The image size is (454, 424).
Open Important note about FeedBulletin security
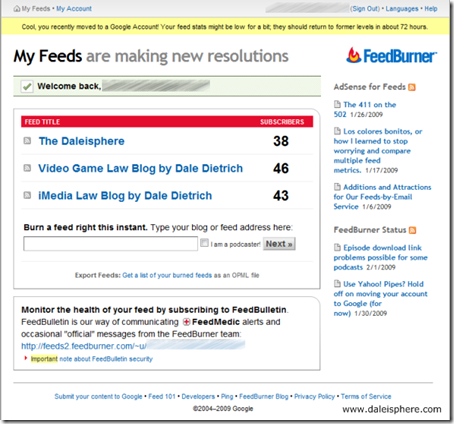click(x=92, y=359)
